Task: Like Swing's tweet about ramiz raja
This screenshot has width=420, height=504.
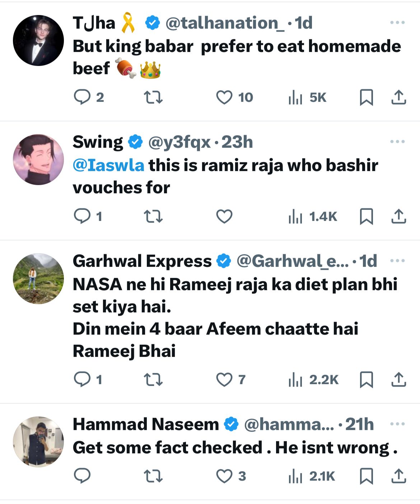Action: click(224, 216)
